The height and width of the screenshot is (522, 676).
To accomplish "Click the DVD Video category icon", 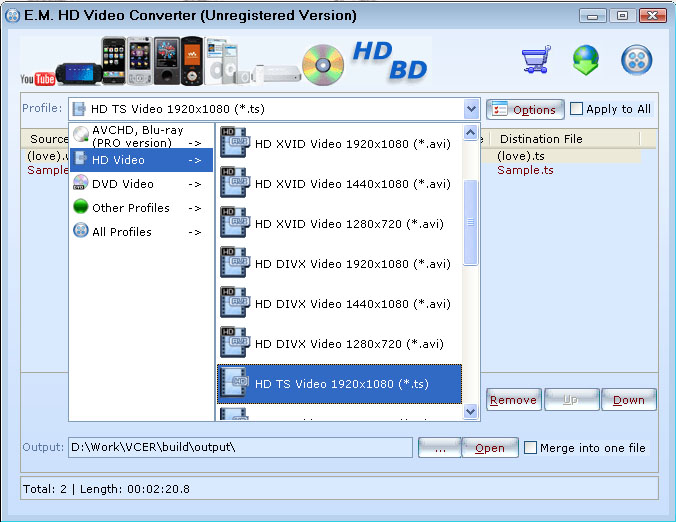I will (81, 184).
